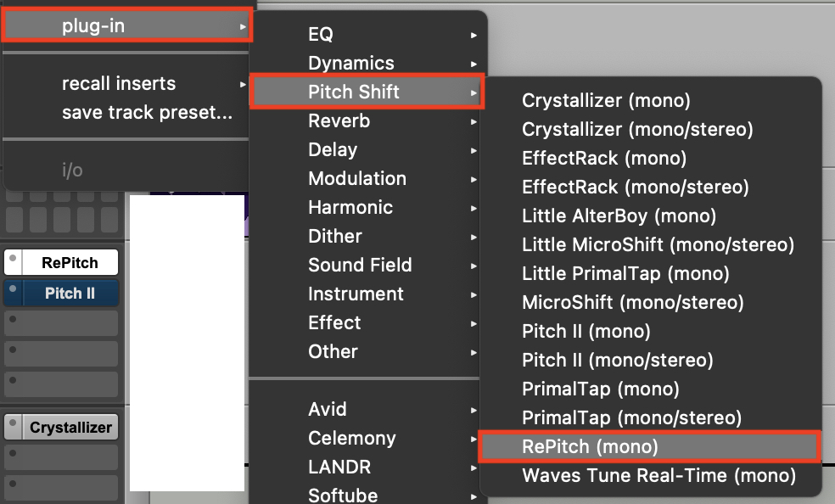Expand the plug-in submenu arrow

click(x=243, y=26)
